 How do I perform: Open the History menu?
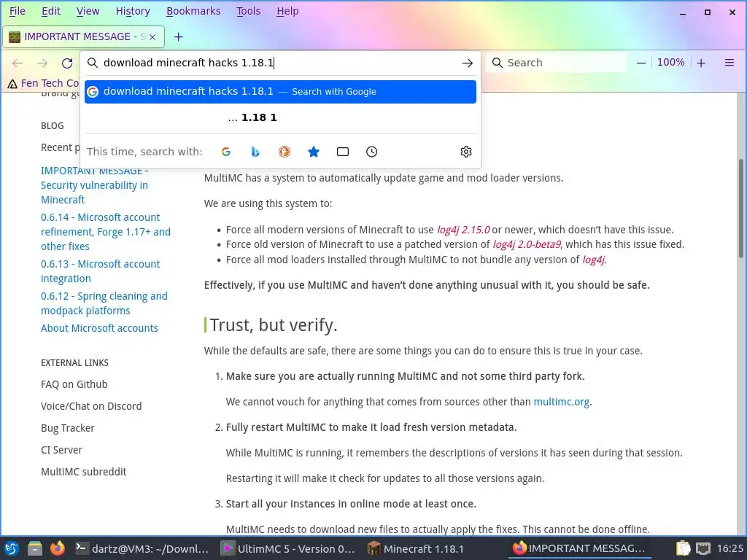[x=133, y=11]
